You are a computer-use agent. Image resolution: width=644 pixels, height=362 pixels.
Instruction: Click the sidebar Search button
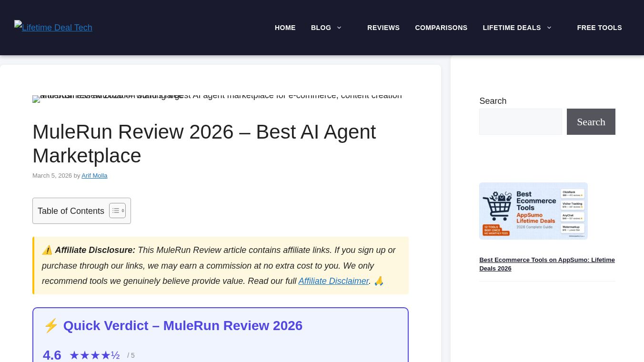[591, 121]
